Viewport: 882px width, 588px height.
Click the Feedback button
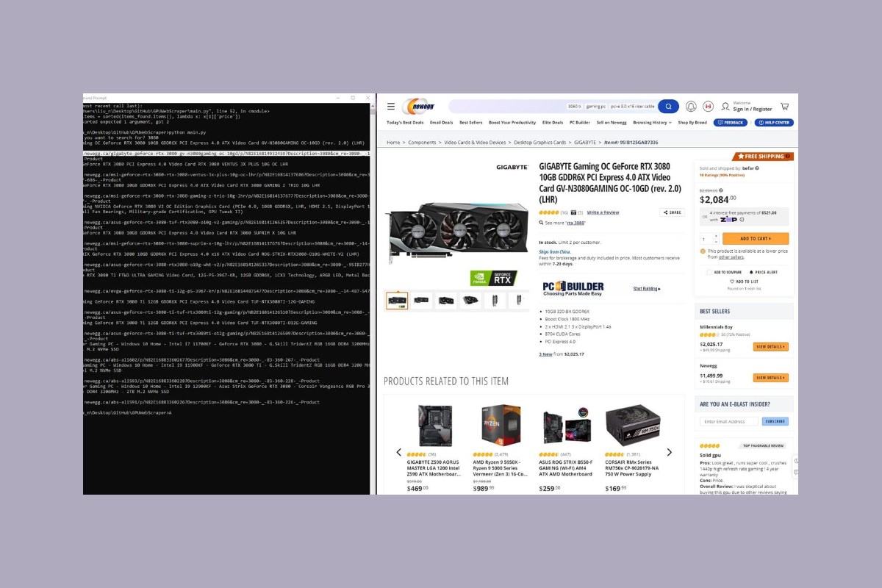[731, 123]
